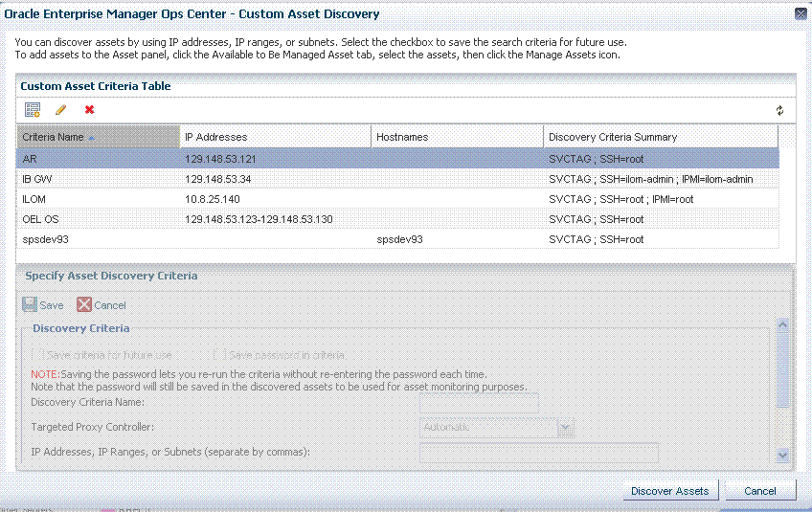The width and height of the screenshot is (812, 512).
Task: Toggle Save password in criteria checkbox
Action: pyautogui.click(x=219, y=355)
